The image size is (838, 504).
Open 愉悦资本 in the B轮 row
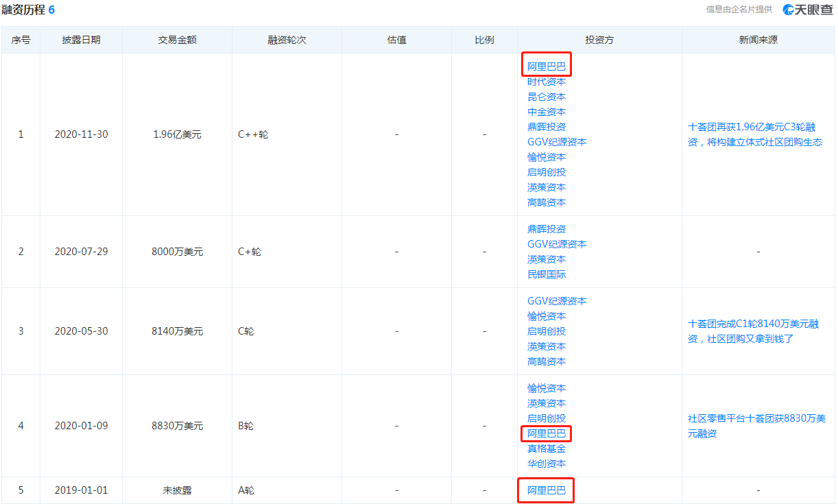(547, 388)
